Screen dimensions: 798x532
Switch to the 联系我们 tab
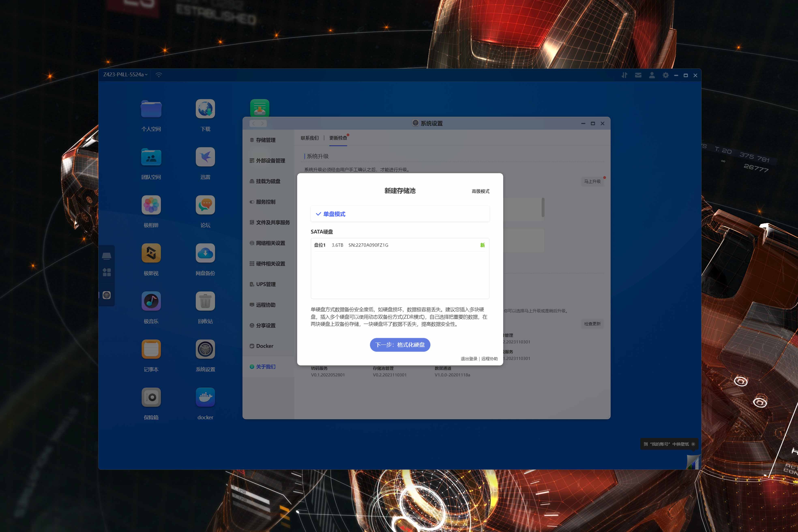(x=309, y=138)
